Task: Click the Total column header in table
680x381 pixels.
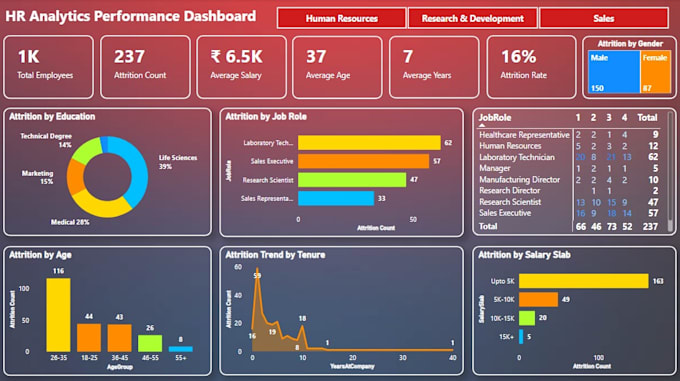Action: point(647,117)
